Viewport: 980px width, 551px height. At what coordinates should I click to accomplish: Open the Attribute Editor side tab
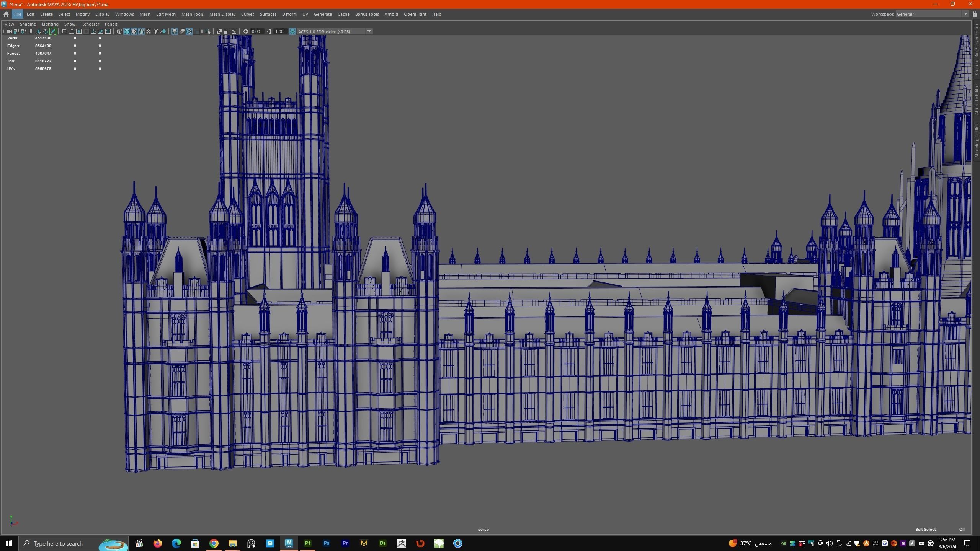coord(976,99)
